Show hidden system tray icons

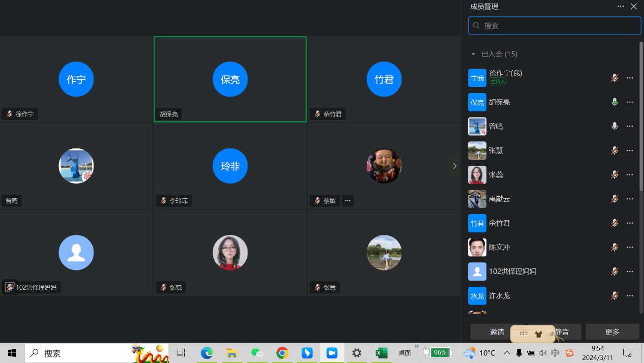pos(507,353)
